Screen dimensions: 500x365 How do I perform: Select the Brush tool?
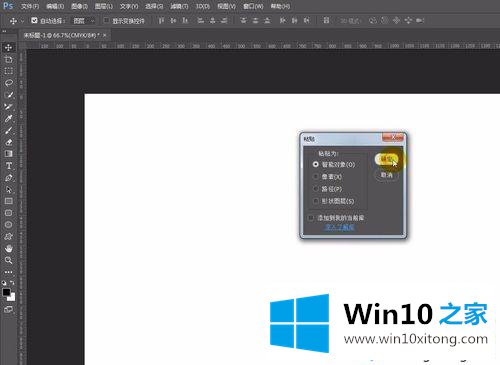(8, 130)
